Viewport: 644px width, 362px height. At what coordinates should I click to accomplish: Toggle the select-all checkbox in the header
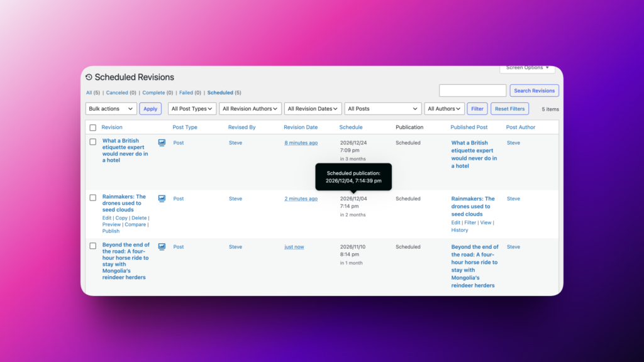pyautogui.click(x=93, y=128)
